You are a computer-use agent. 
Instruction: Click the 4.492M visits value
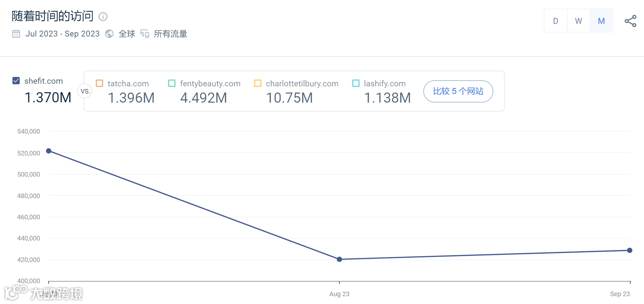203,98
